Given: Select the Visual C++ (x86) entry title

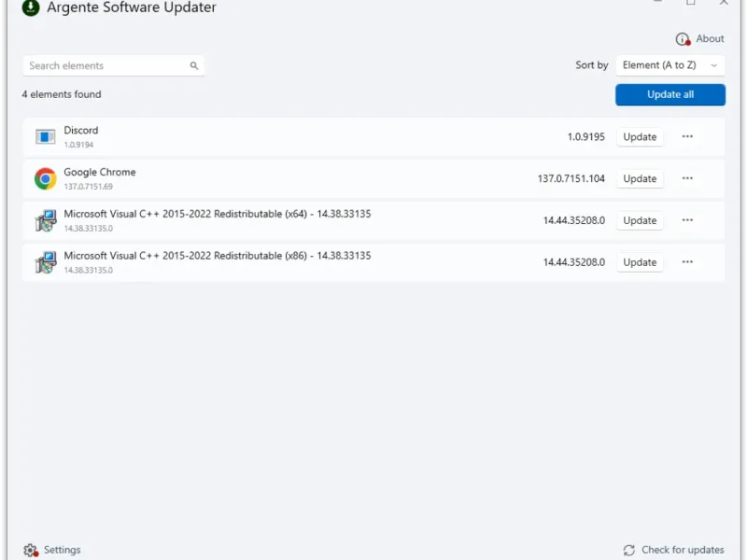Looking at the screenshot, I should pyautogui.click(x=218, y=256).
